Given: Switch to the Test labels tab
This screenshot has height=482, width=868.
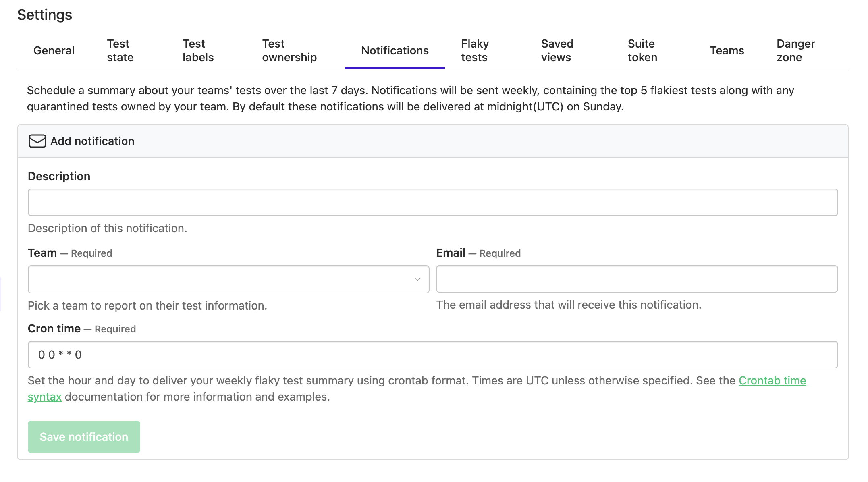Looking at the screenshot, I should (x=198, y=50).
